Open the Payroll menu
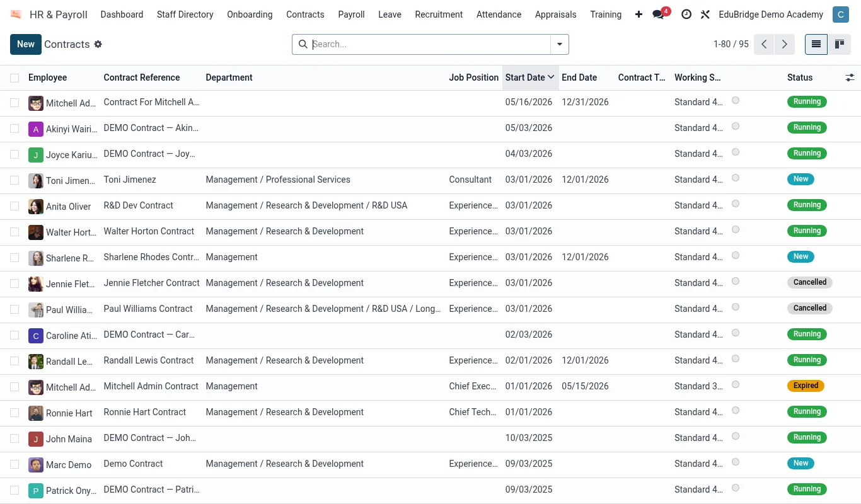Screen dimensions: 861x504 [x=351, y=14]
